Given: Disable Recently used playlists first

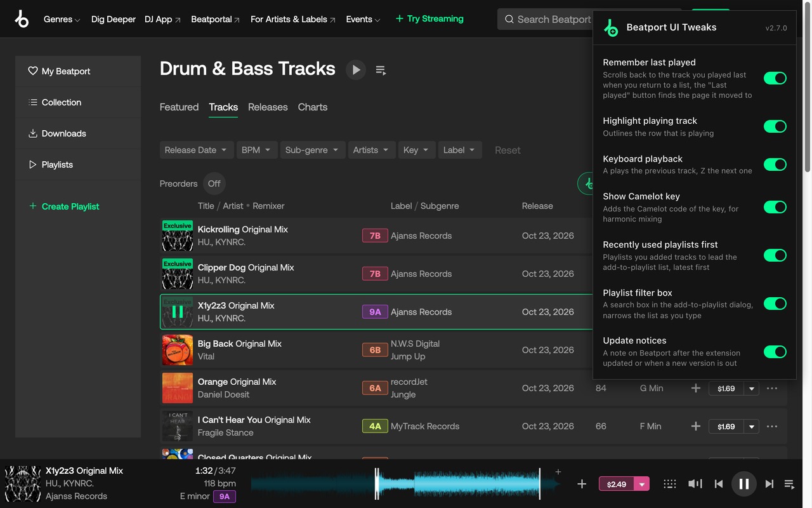Looking at the screenshot, I should click(x=775, y=255).
